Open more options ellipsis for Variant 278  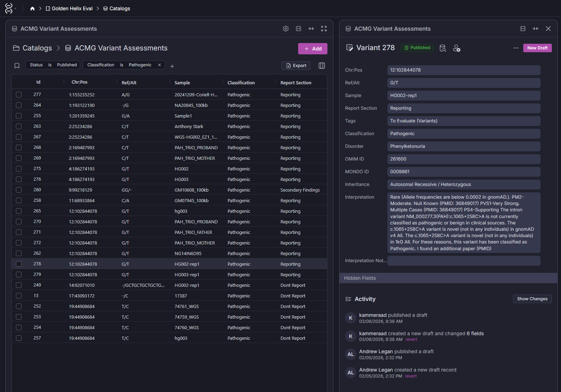click(516, 48)
